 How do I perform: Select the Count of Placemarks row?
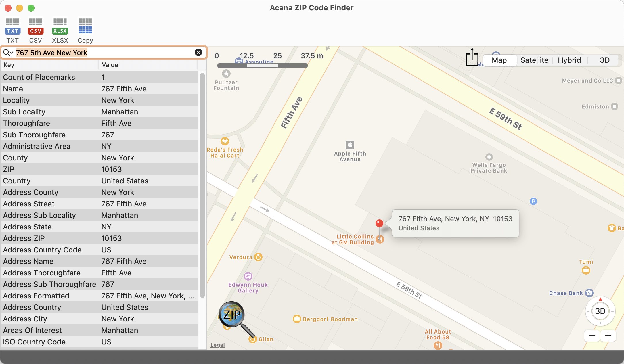99,77
